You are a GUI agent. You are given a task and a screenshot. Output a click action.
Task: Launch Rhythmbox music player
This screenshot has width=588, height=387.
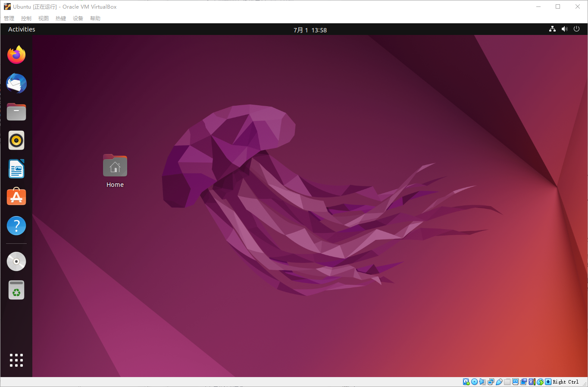(16, 140)
